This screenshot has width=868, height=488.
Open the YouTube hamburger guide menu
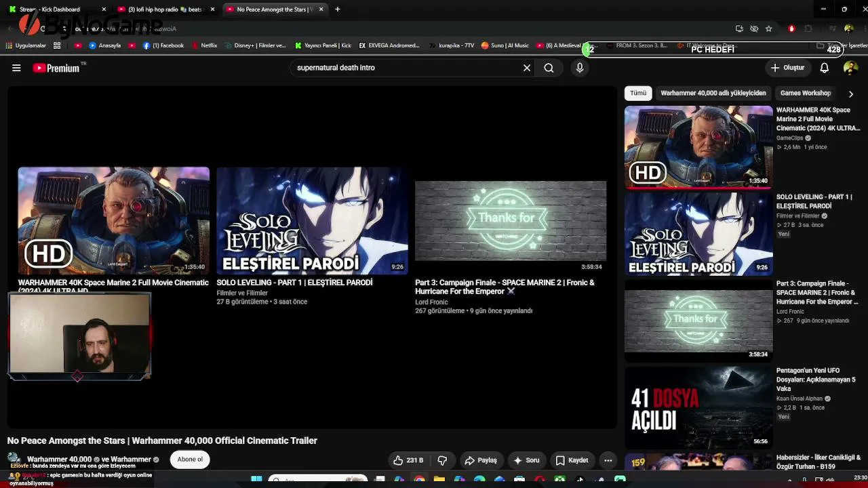coord(16,68)
